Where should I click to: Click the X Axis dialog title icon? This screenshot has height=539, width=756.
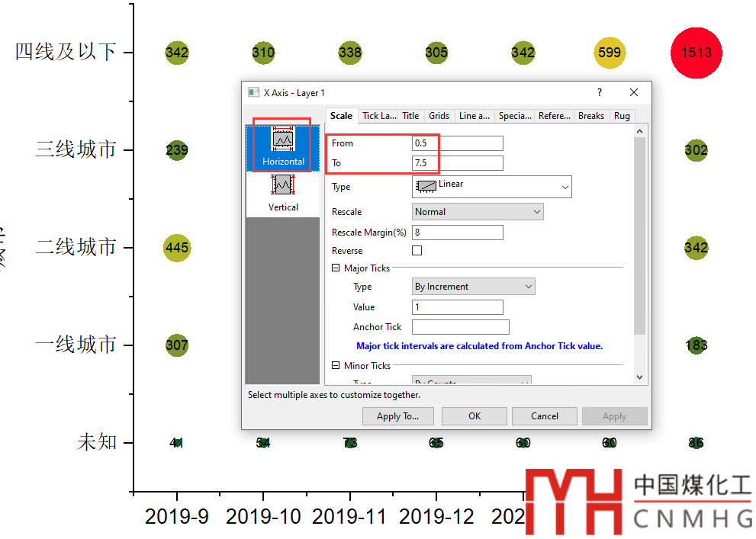point(253,92)
